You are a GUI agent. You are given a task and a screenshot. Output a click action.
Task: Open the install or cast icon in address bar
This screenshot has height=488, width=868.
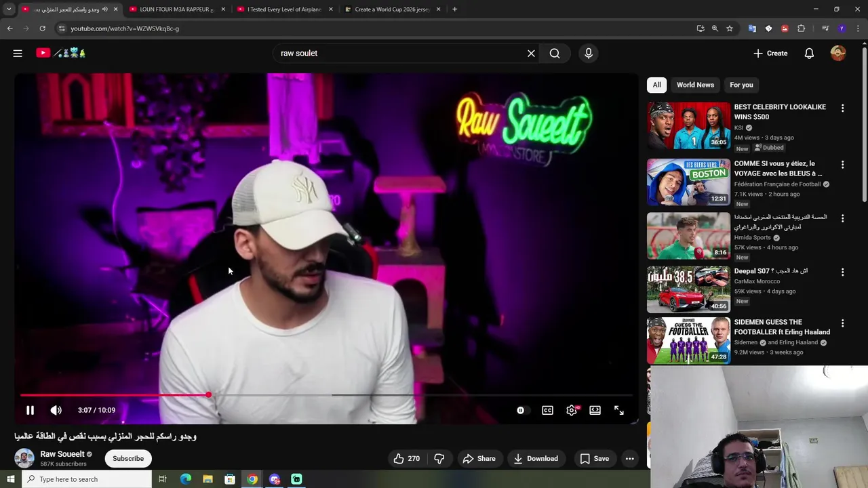coord(701,28)
